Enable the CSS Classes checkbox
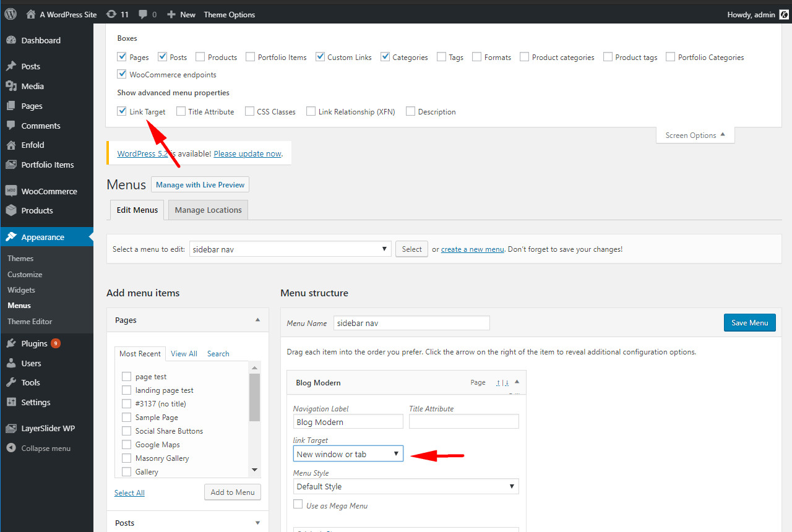 pos(250,111)
